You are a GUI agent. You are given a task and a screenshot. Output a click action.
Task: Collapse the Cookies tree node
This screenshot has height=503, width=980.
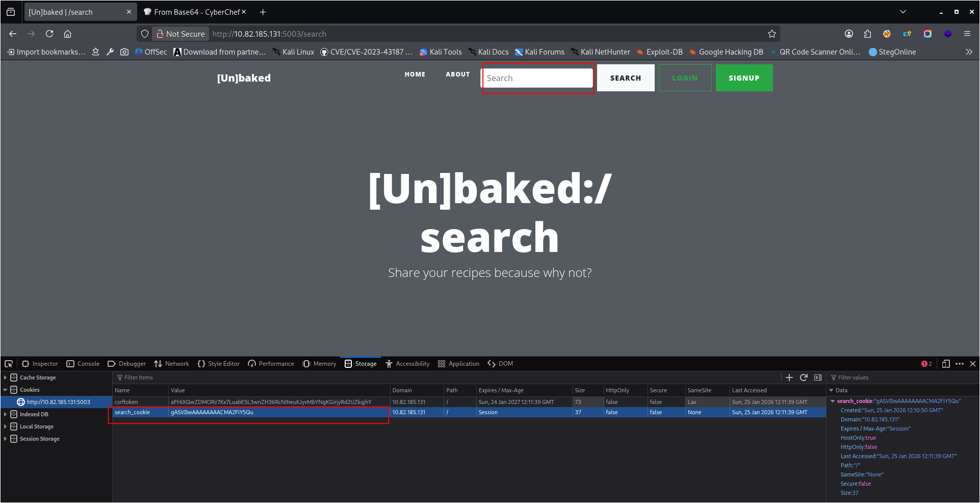pos(5,390)
